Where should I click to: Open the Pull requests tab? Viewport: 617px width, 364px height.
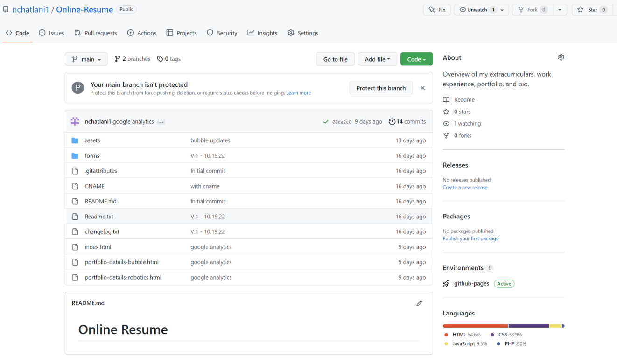coord(96,33)
